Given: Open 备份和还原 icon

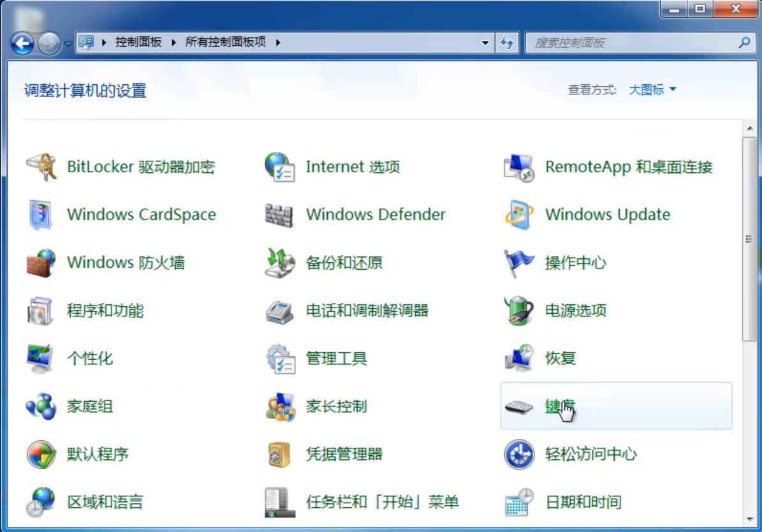Looking at the screenshot, I should [x=279, y=263].
